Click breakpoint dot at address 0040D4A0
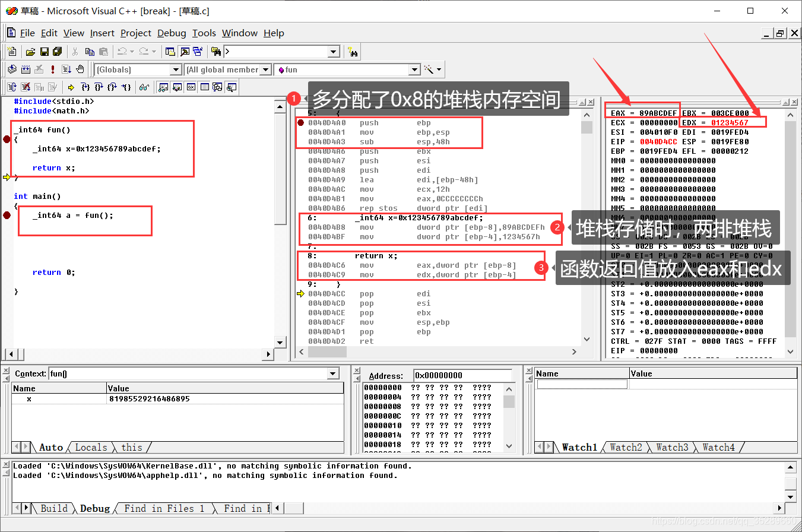Image resolution: width=802 pixels, height=532 pixels. [301, 122]
